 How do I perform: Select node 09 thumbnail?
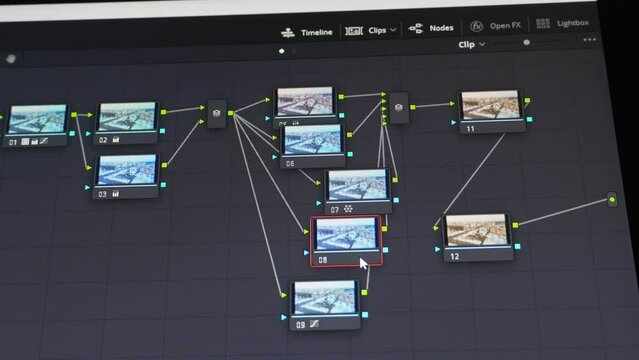[x=325, y=298]
